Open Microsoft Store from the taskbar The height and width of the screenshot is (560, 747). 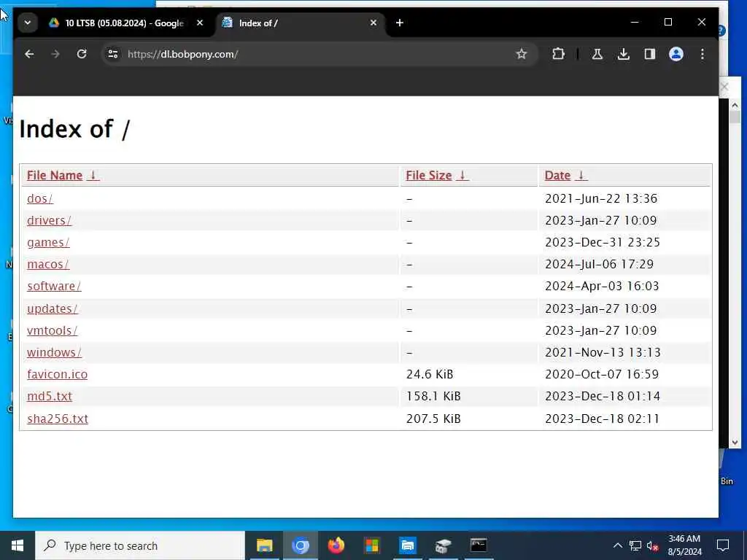point(372,545)
